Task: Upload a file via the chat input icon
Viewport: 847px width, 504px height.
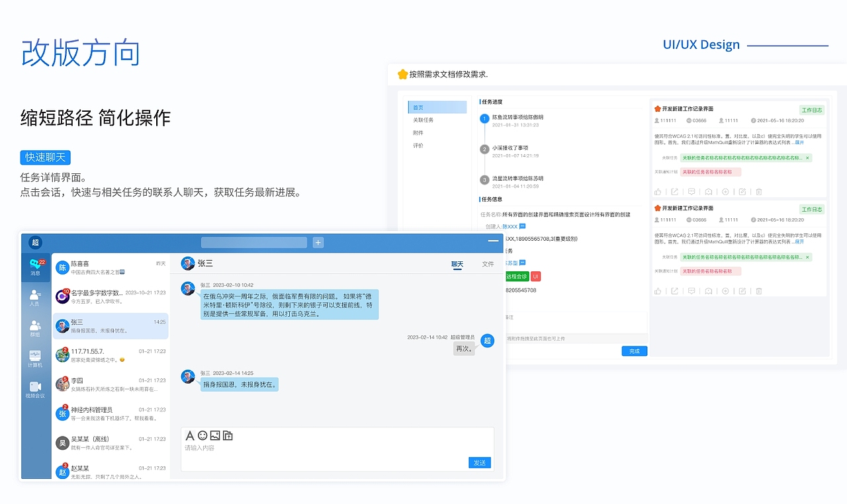Action: click(x=226, y=435)
